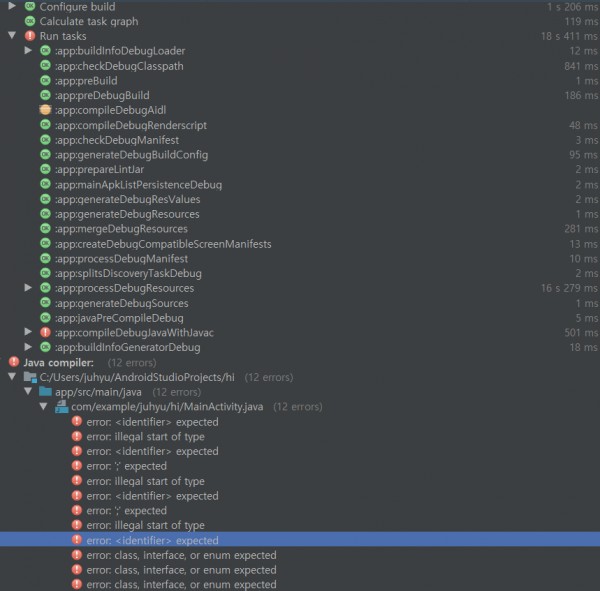Viewport: 600px width, 591px height.
Task: Click the '501 ms' duration of compileDebugJavaWithJavac
Action: pyautogui.click(x=581, y=332)
